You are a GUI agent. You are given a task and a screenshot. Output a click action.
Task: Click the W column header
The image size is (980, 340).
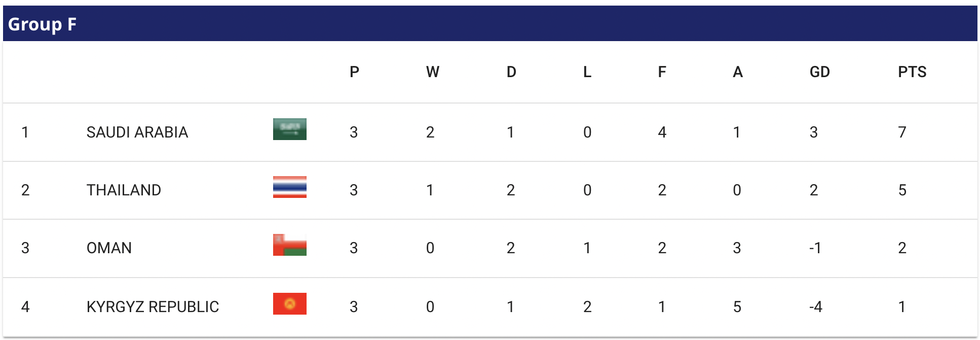coord(433,72)
